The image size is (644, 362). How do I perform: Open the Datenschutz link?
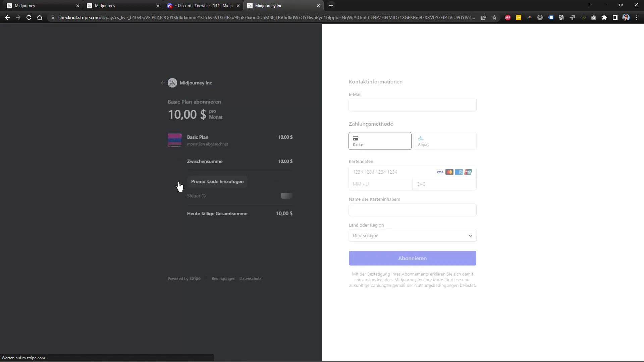pos(250,279)
